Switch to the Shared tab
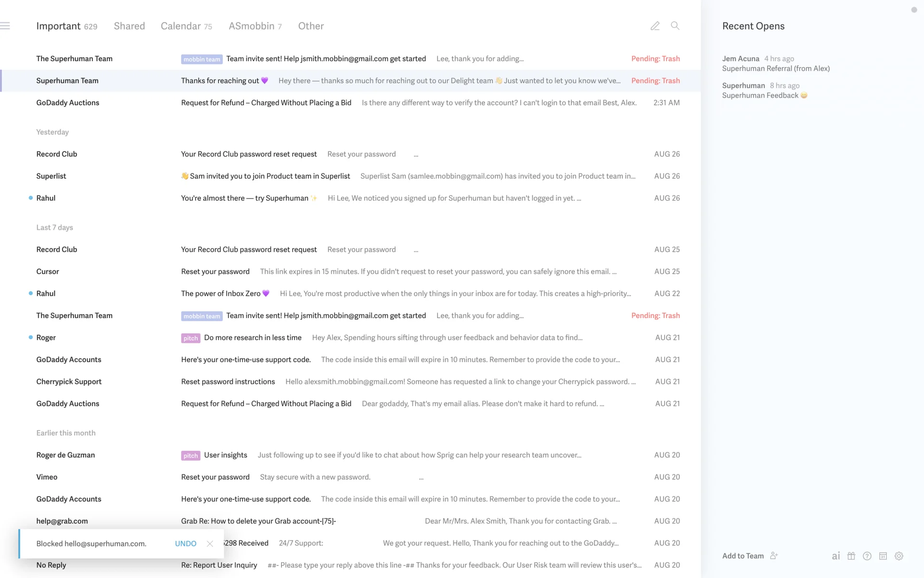The image size is (924, 578). point(129,26)
